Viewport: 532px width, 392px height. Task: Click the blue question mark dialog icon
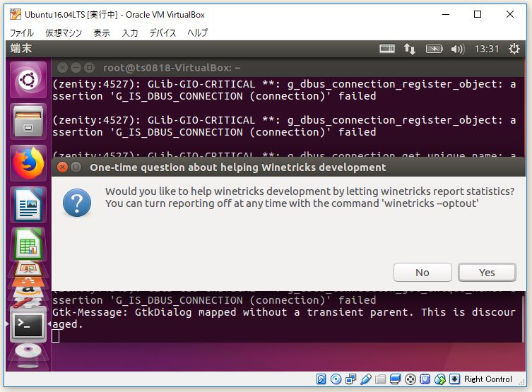pos(77,203)
